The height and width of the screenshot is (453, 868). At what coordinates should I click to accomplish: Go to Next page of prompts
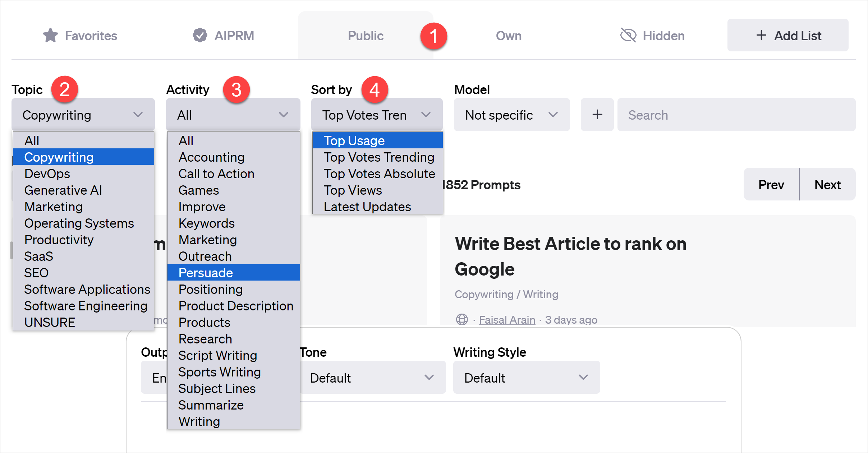(x=827, y=185)
